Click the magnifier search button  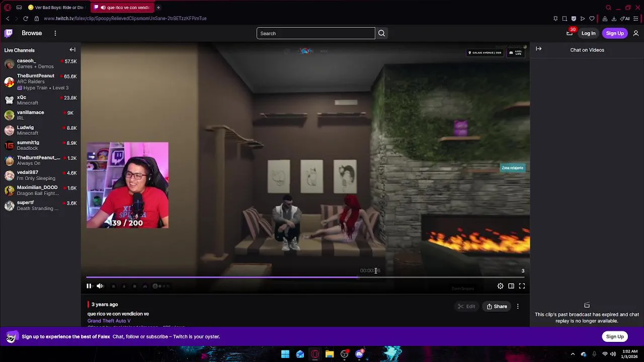point(381,33)
